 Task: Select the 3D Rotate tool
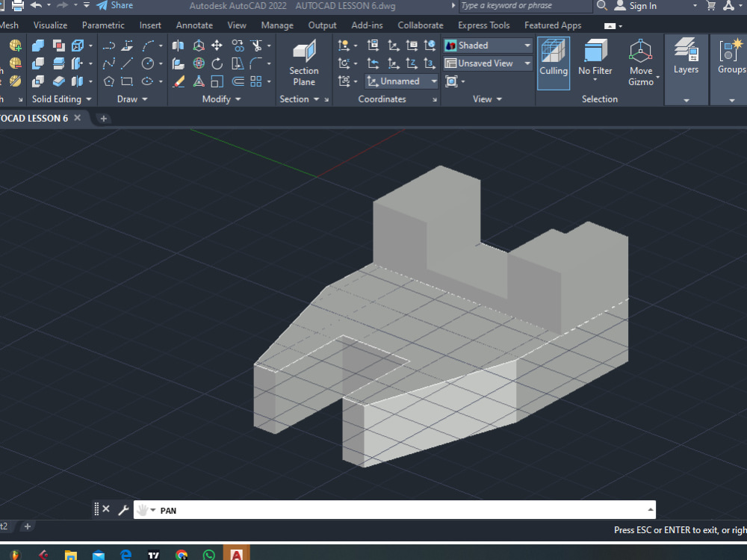click(x=199, y=63)
